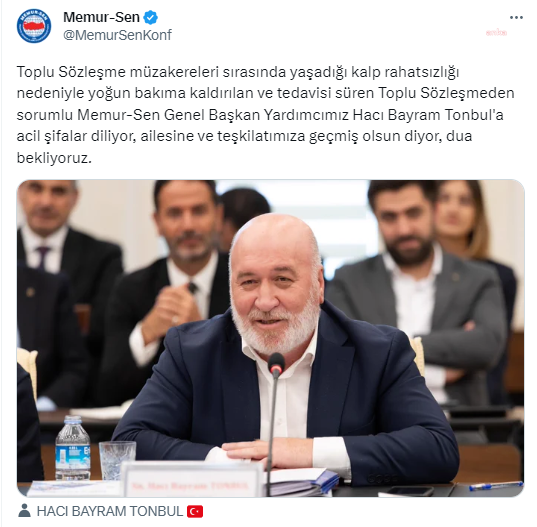Click the blue pen on the table
537x527 pixels.
496,485
